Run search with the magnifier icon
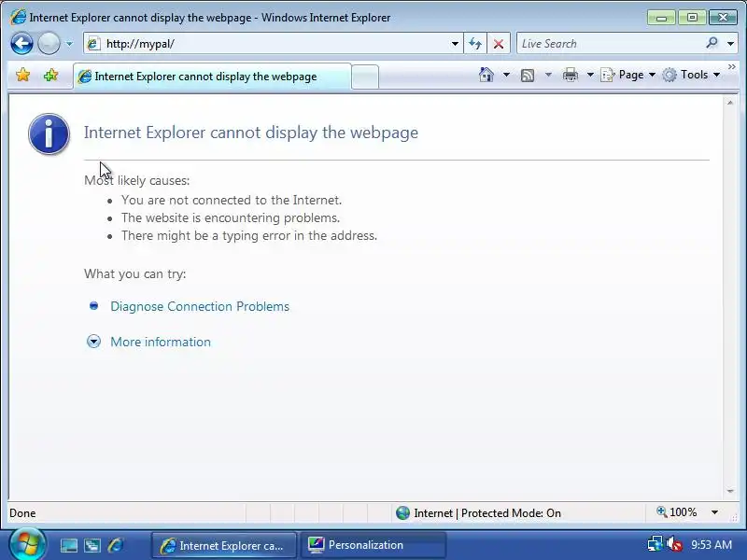Screen dimensions: 747x560 pos(712,43)
